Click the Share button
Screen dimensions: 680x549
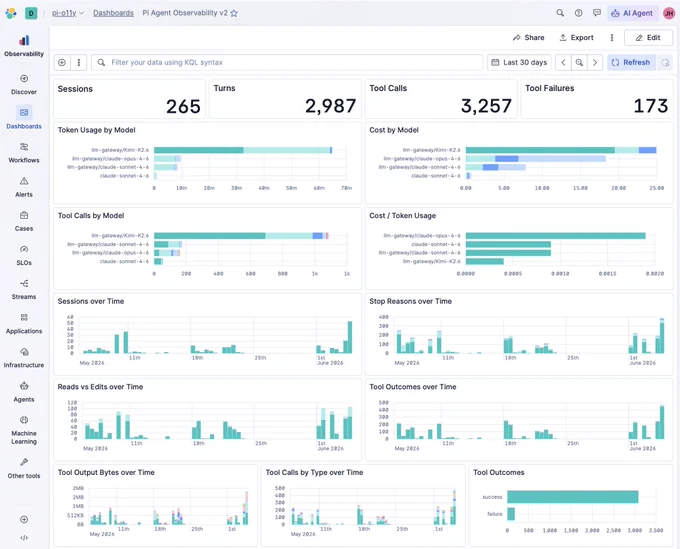coord(528,38)
